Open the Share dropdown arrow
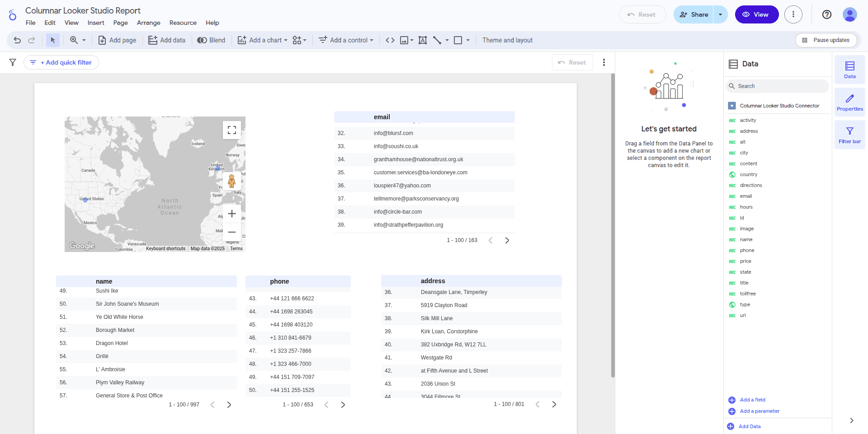The image size is (868, 434). [720, 14]
